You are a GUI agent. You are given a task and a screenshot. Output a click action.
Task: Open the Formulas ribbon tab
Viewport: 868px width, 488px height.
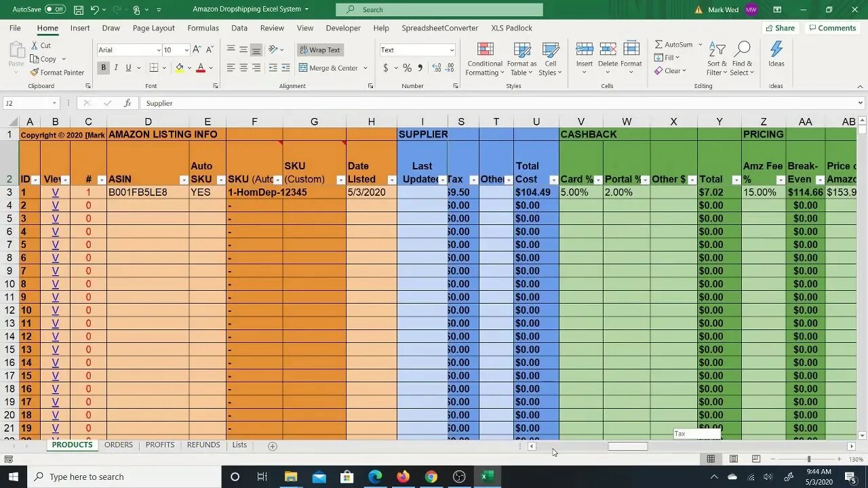pyautogui.click(x=203, y=28)
